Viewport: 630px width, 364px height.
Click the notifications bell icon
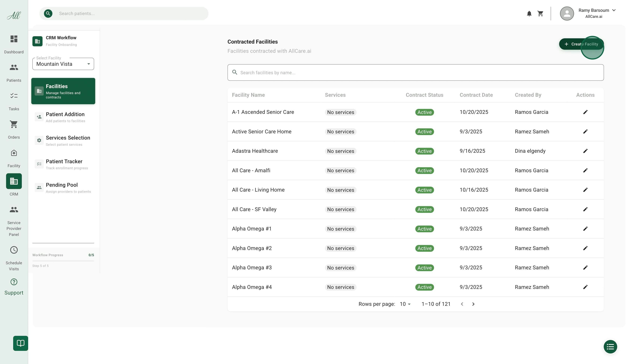pyautogui.click(x=529, y=14)
